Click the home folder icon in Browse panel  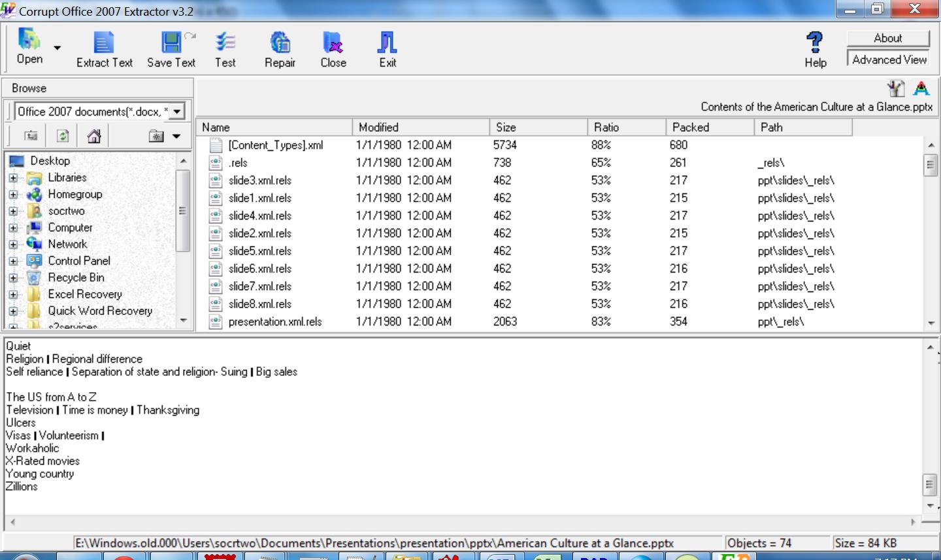point(94,136)
